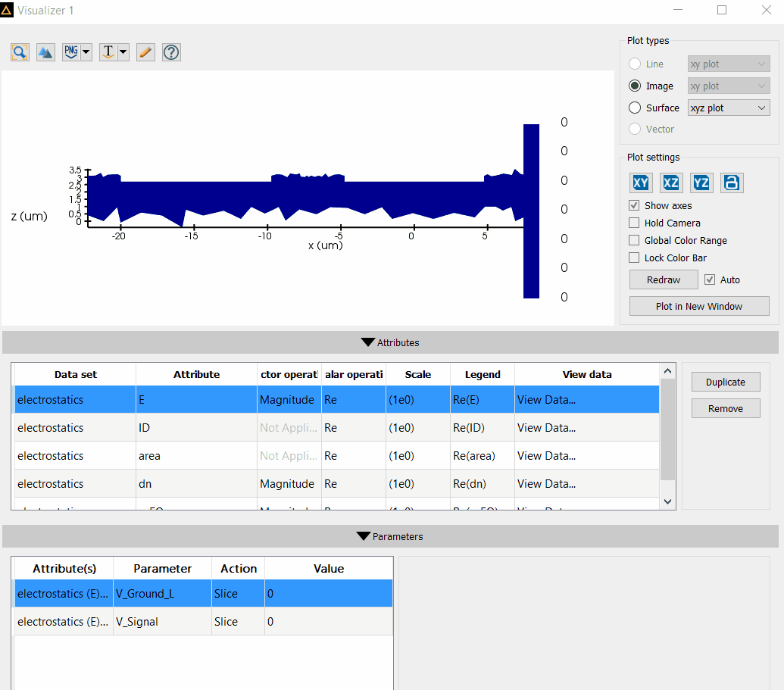Click the Lumerical app icon in title bar

[x=7, y=10]
